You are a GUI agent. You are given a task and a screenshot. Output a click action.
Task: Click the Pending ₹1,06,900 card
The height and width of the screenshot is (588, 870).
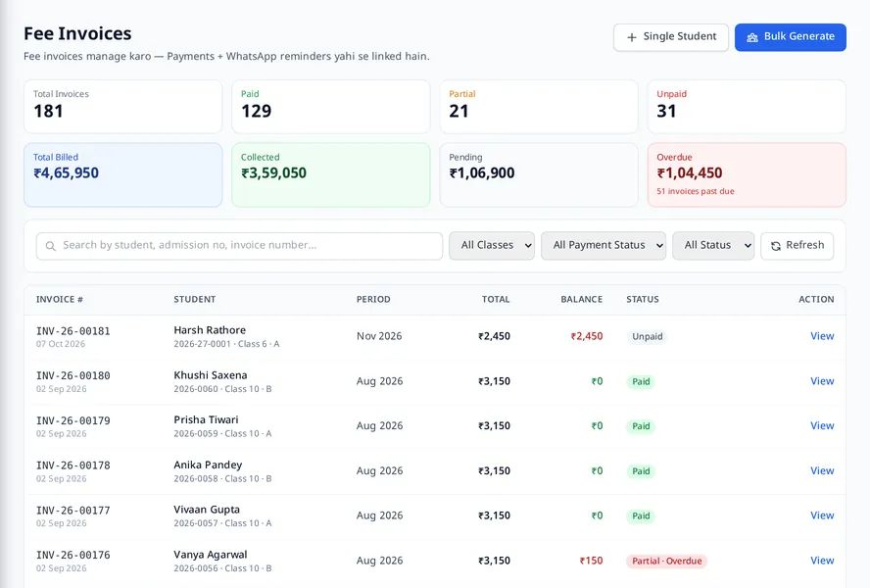click(x=539, y=174)
